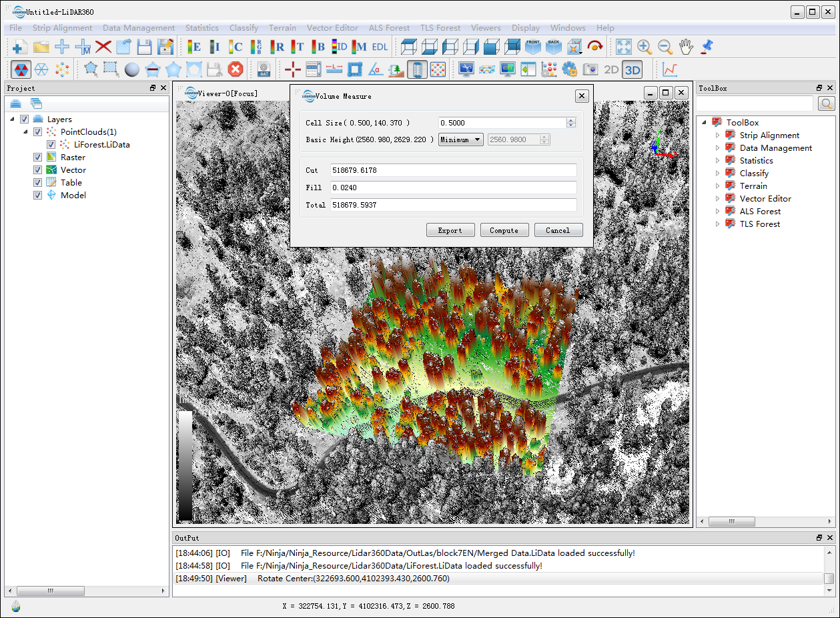Screen dimensions: 840x618
Task: Click the red X remove icon
Action: pos(103,47)
